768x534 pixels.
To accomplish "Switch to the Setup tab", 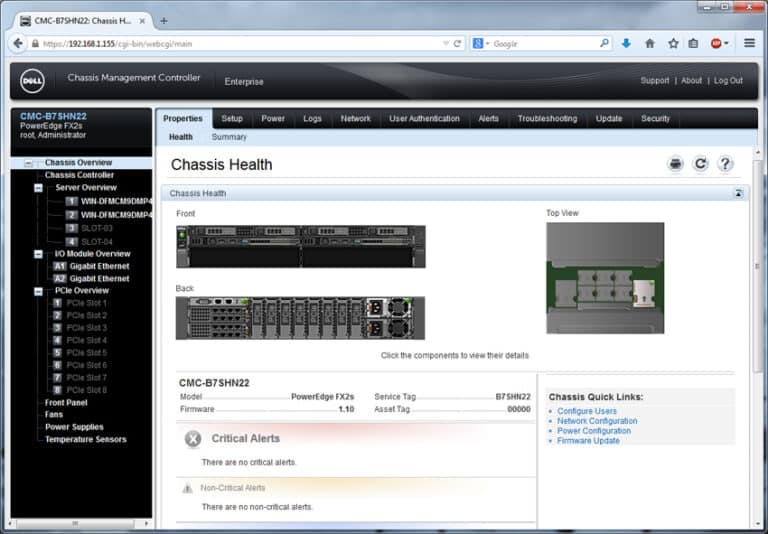I will point(232,119).
